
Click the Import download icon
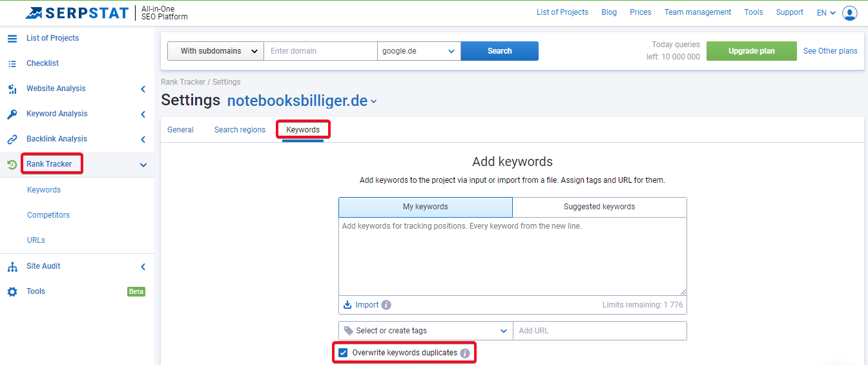[x=347, y=305]
